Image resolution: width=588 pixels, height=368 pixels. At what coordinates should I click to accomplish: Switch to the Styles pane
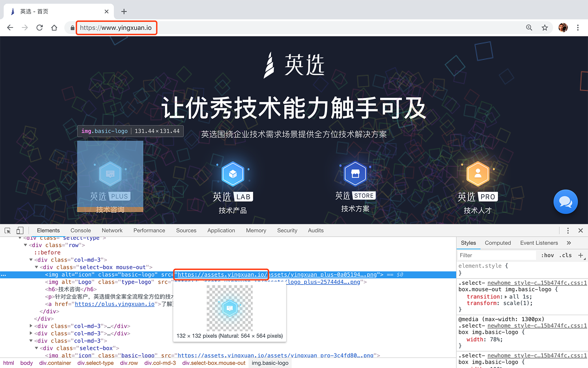(468, 243)
